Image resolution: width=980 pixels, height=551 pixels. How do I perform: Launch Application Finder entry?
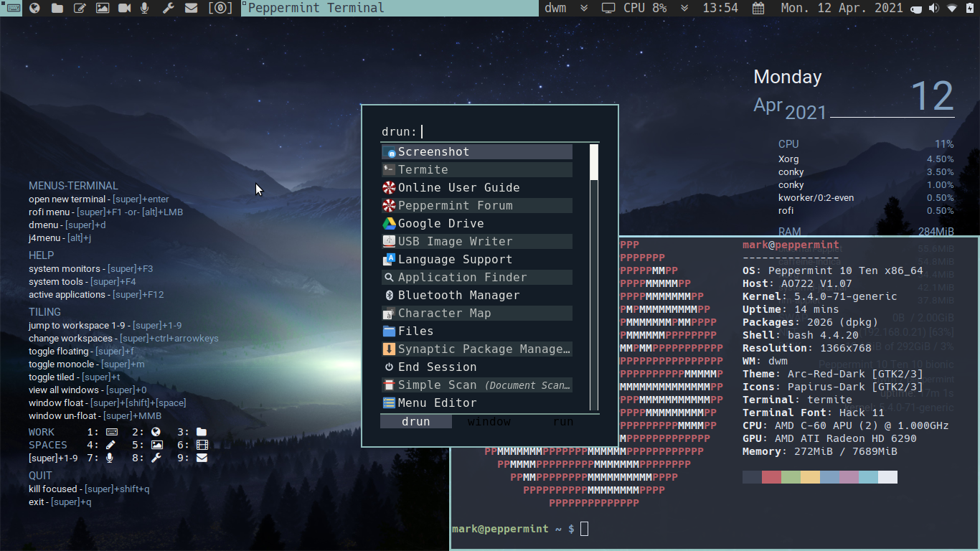[477, 278]
